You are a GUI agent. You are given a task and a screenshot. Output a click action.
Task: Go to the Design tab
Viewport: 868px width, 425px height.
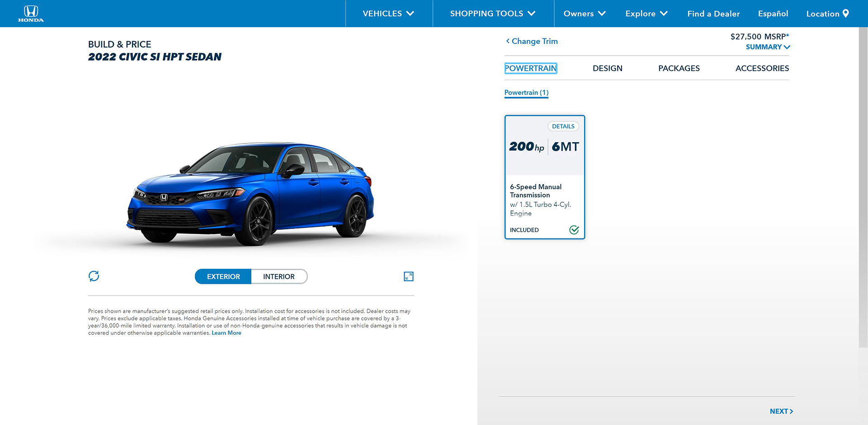click(x=608, y=68)
